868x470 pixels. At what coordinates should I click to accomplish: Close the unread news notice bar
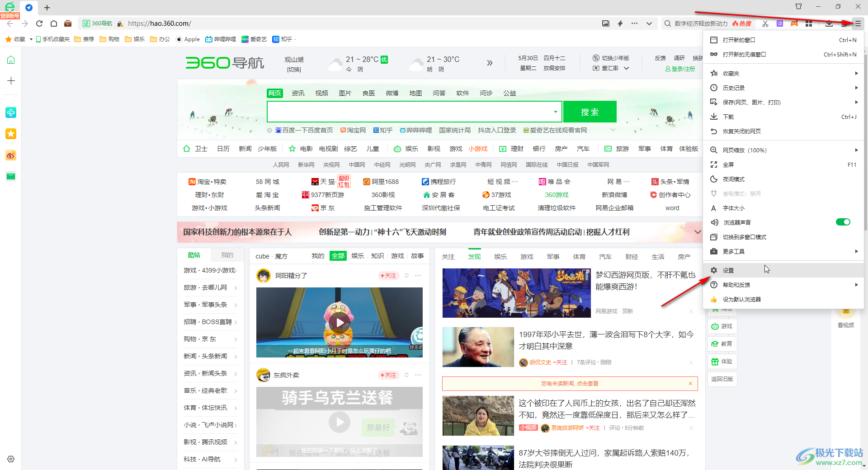click(690, 383)
